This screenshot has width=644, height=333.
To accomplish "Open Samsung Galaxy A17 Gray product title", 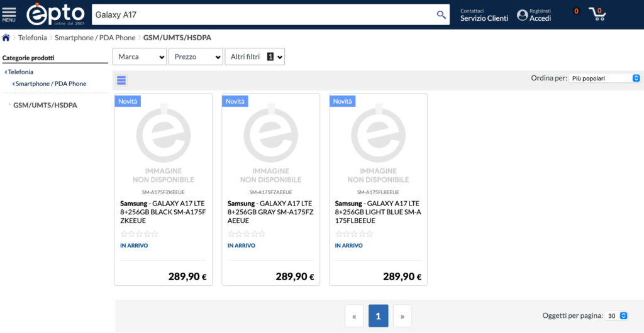I will tap(270, 208).
